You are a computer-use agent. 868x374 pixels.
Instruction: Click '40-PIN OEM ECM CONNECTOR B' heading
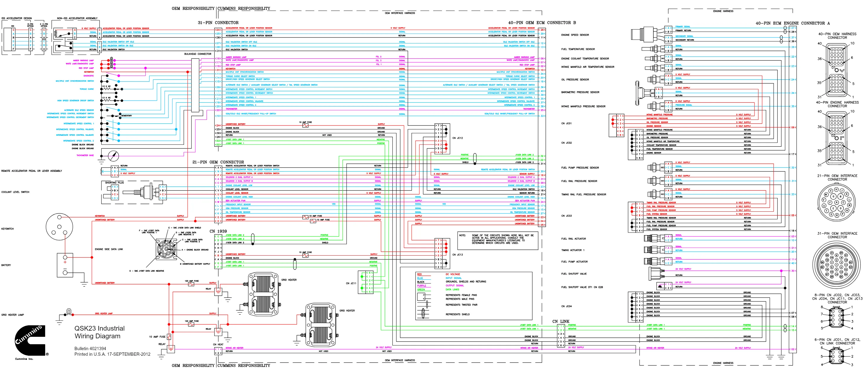tap(542, 22)
